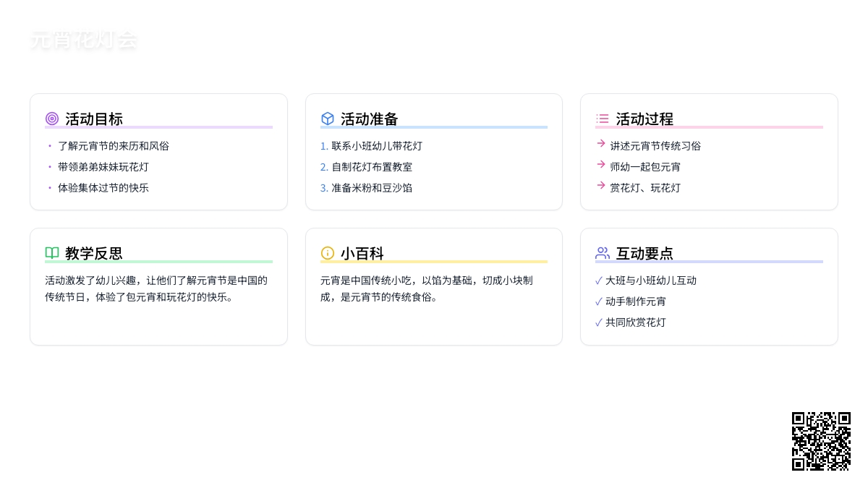Click the slide title 元宵花灯会

point(84,40)
